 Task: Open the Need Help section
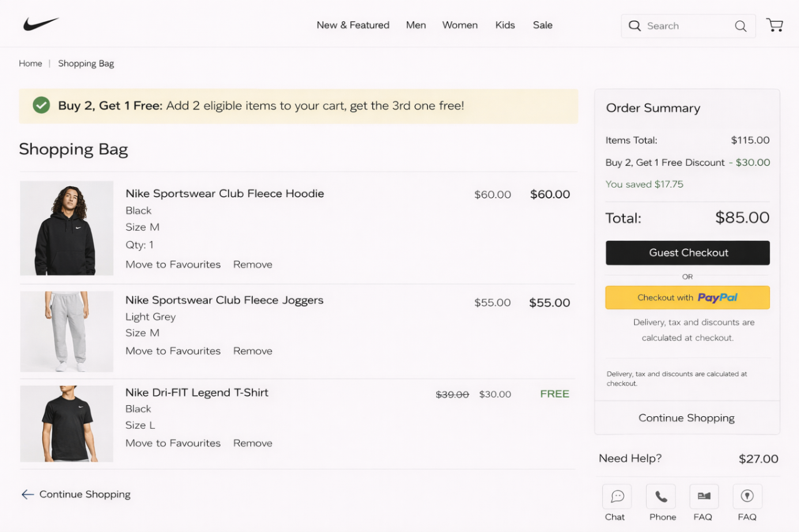[630, 458]
